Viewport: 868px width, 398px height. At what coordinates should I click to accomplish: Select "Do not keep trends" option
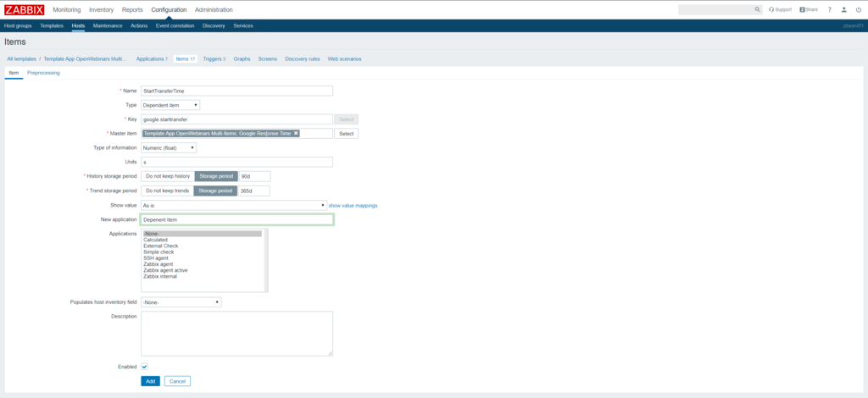tap(167, 191)
